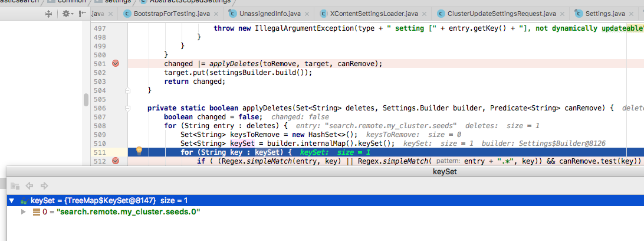Switch to the Settings.java tab
This screenshot has width=644, height=241.
click(x=606, y=14)
